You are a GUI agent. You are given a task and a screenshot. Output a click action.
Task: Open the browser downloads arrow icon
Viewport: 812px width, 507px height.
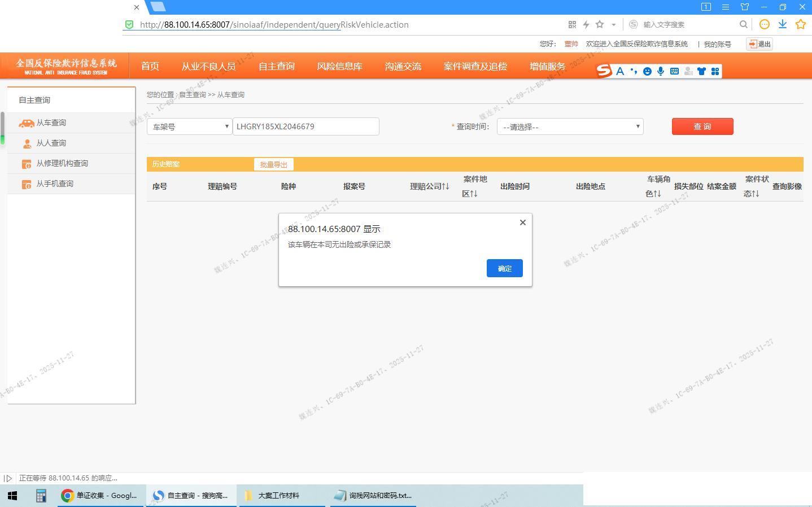coord(783,24)
